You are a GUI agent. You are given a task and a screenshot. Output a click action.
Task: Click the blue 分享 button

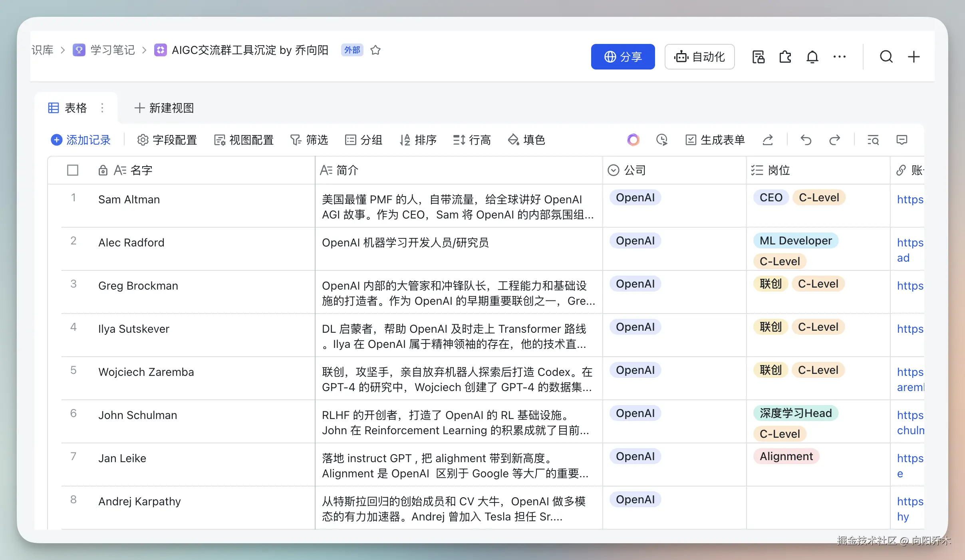pos(623,57)
